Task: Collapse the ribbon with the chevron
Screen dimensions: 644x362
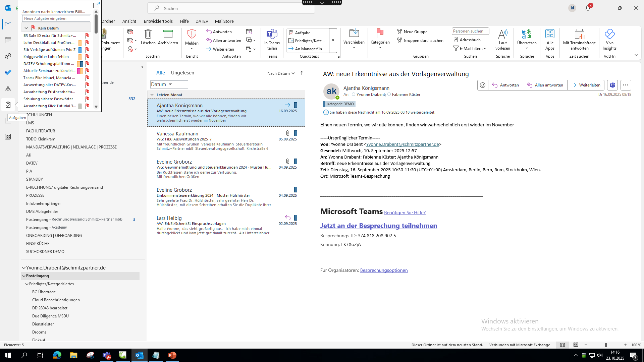Action: point(636,55)
